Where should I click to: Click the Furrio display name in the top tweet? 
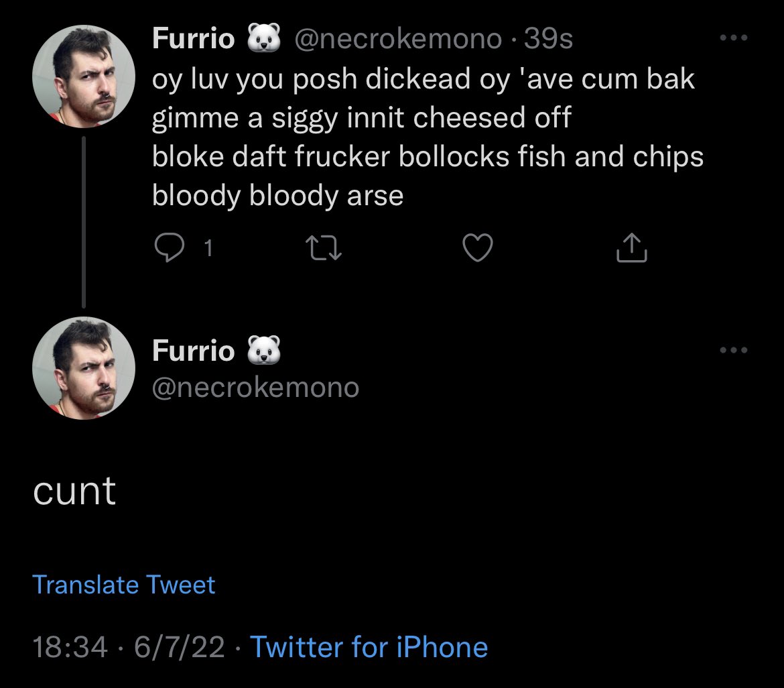pos(193,39)
